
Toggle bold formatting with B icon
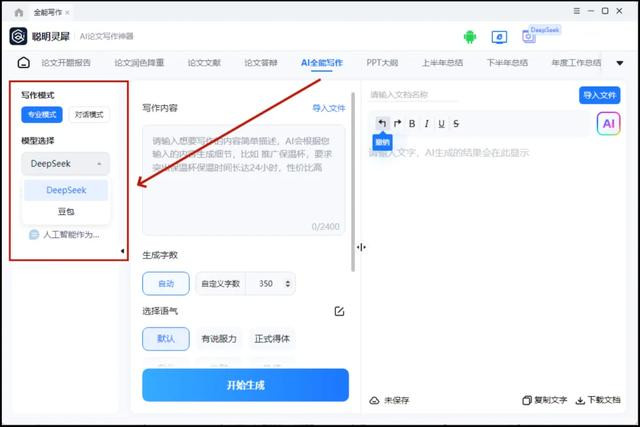[x=412, y=123]
